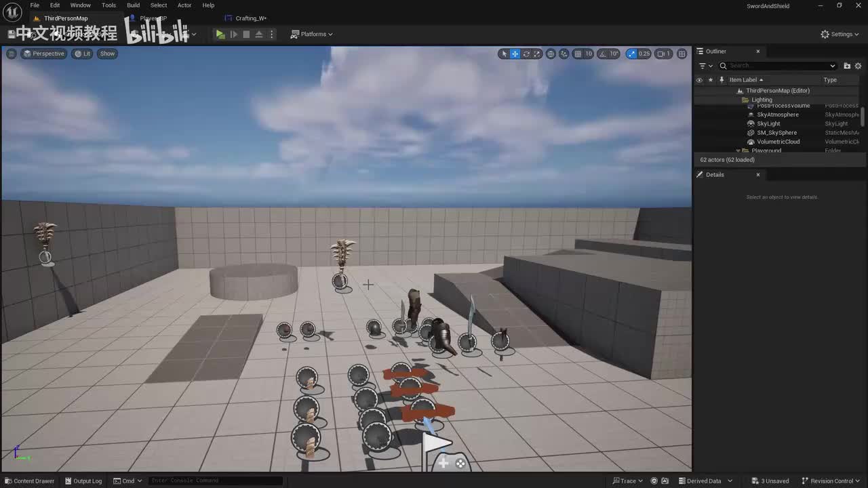The width and height of the screenshot is (868, 488).
Task: Click the Stop play session button
Action: [x=246, y=34]
